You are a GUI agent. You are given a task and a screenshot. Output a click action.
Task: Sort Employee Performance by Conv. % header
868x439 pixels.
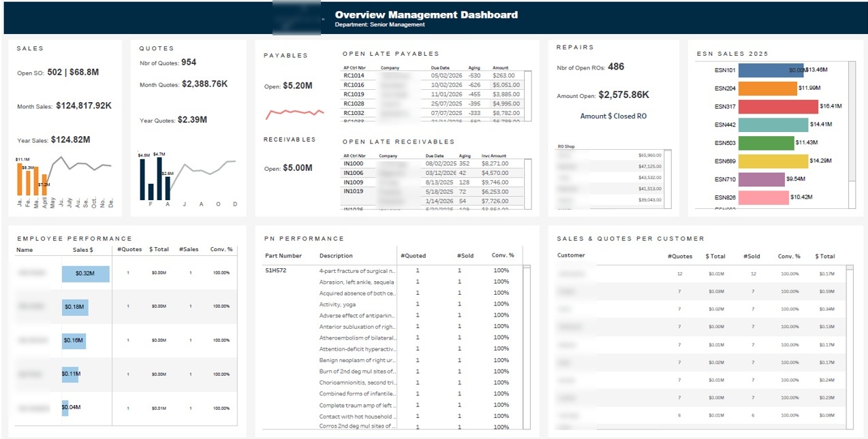pyautogui.click(x=221, y=249)
